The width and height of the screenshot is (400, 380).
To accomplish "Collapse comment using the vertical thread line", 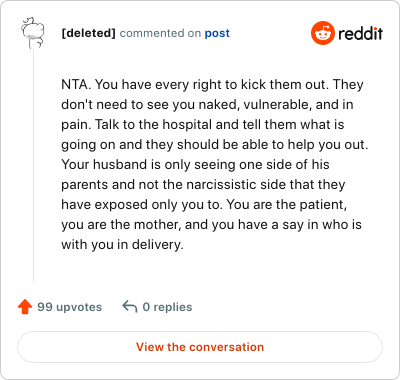I will 33,166.
